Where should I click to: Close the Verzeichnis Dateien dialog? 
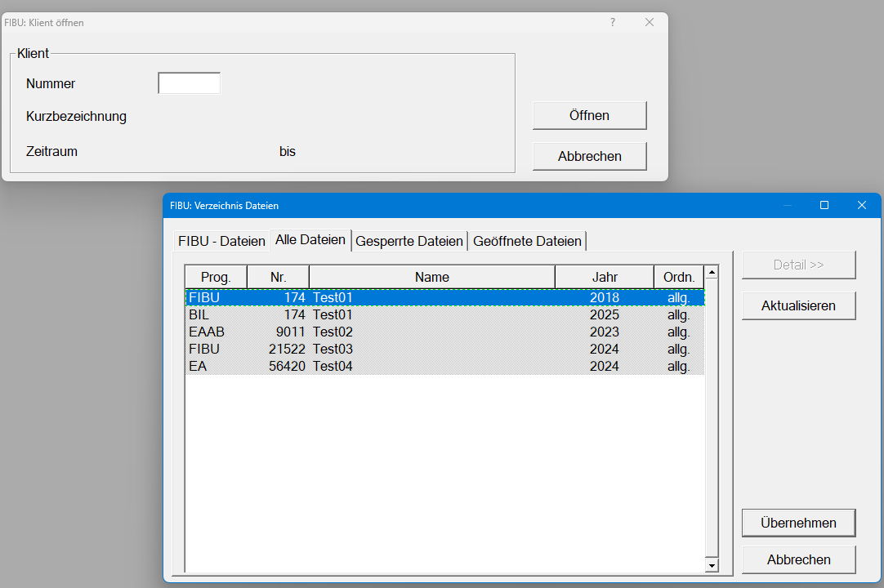pyautogui.click(x=861, y=206)
